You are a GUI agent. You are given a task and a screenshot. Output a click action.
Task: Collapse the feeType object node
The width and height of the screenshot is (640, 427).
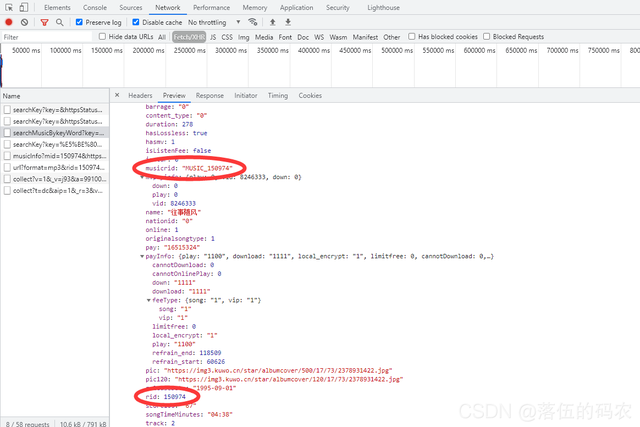point(149,300)
